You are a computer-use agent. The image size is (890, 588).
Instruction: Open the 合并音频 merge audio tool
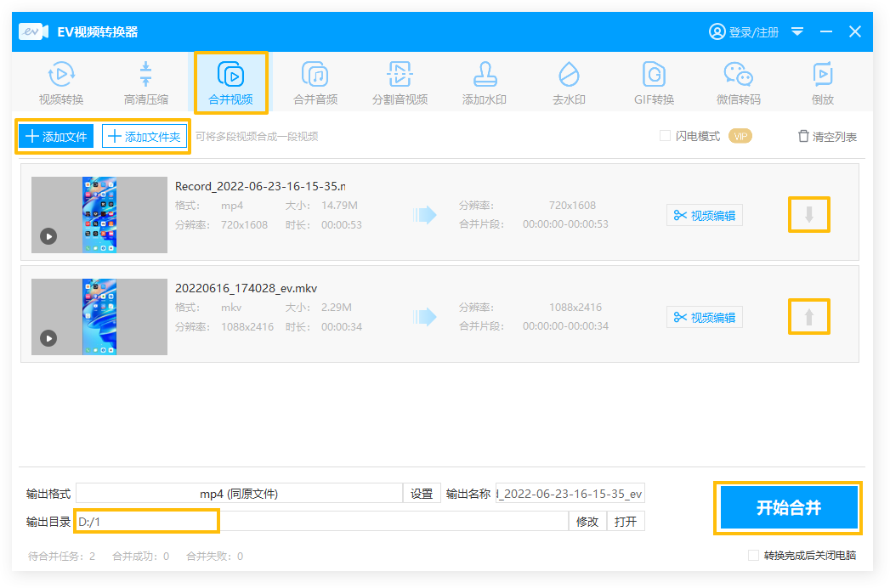click(315, 83)
